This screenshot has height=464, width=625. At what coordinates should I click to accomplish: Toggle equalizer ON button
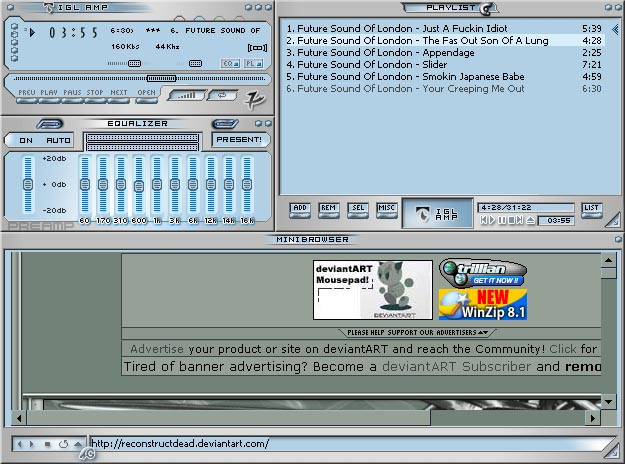(x=26, y=140)
